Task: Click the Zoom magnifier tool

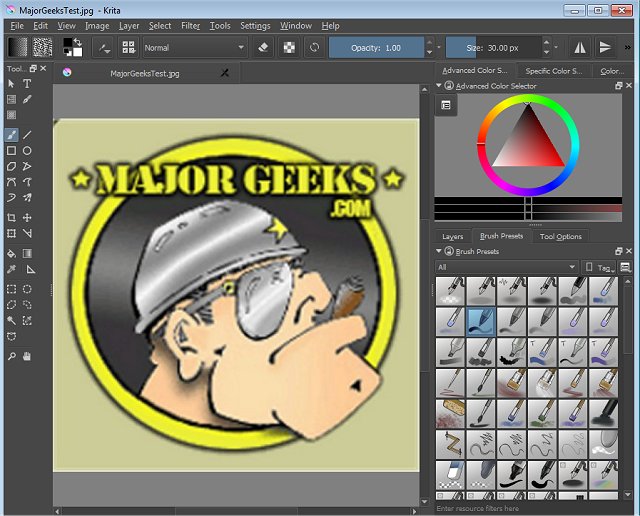Action: 11,354
